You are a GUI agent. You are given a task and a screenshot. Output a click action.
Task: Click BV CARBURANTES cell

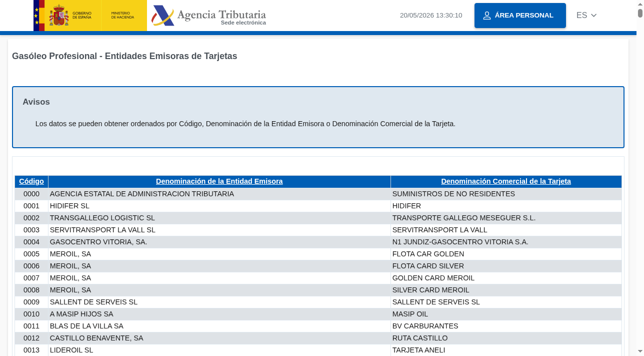point(506,326)
